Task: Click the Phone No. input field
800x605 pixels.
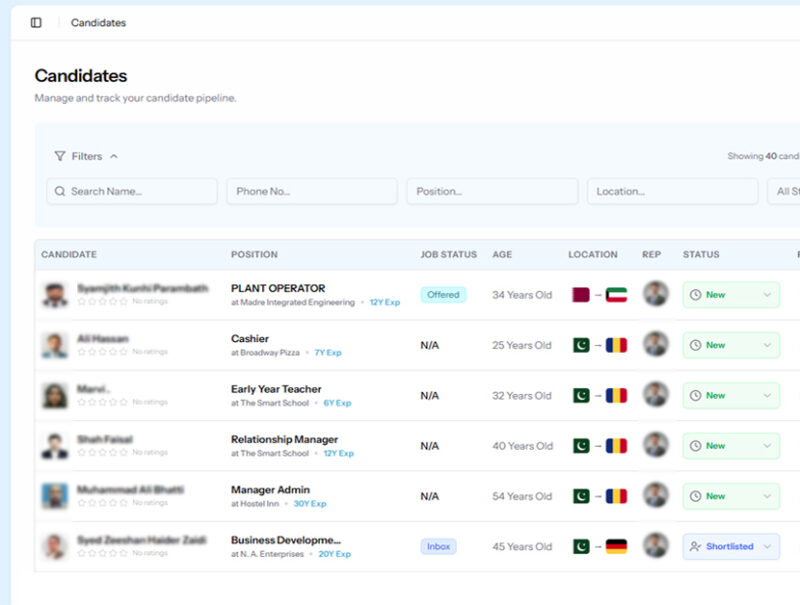Action: click(x=312, y=191)
